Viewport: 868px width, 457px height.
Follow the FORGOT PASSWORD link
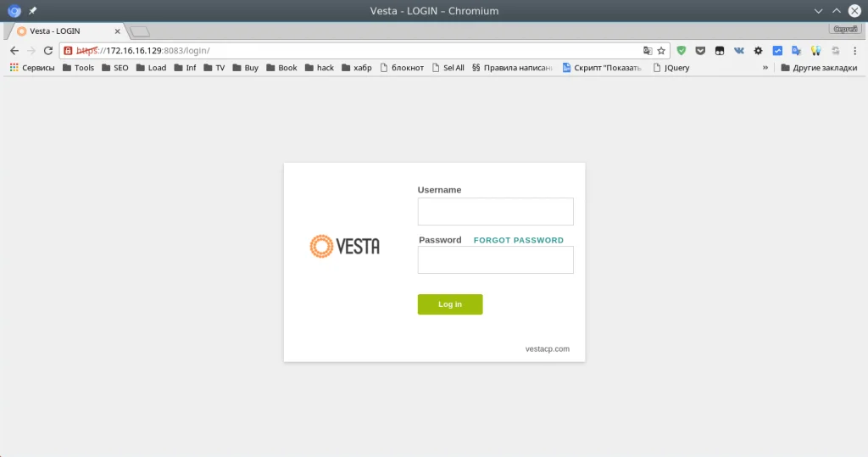[519, 240]
